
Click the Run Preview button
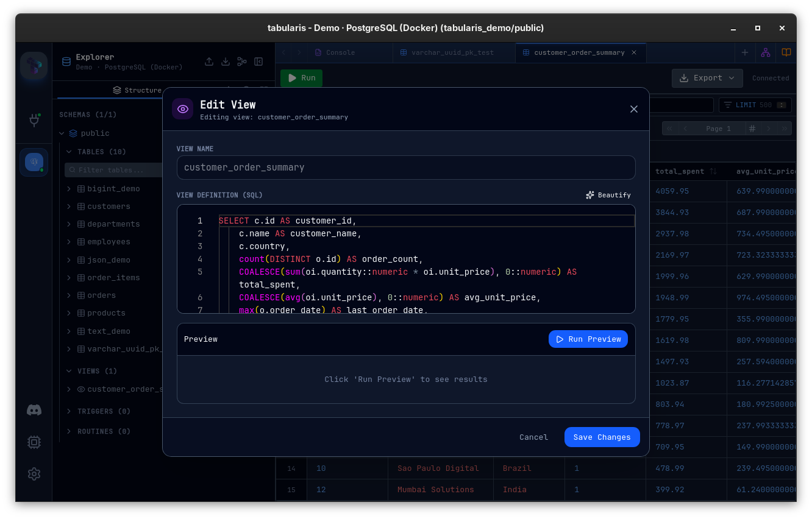click(x=588, y=339)
